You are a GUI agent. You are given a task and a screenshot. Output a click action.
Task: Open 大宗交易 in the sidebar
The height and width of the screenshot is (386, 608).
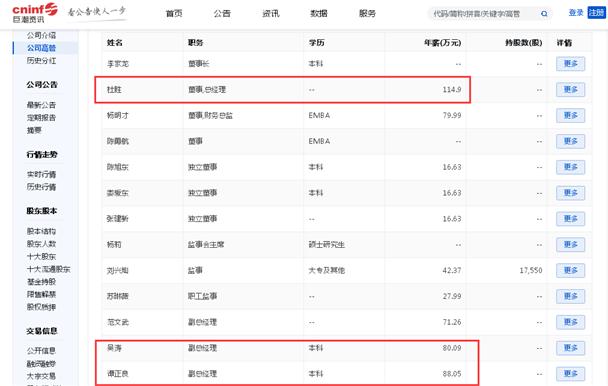click(41, 376)
